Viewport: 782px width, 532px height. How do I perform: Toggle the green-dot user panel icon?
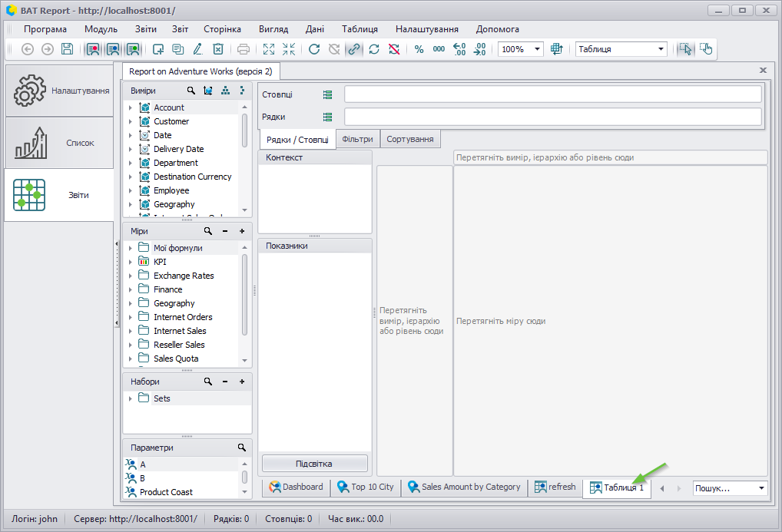(x=133, y=49)
